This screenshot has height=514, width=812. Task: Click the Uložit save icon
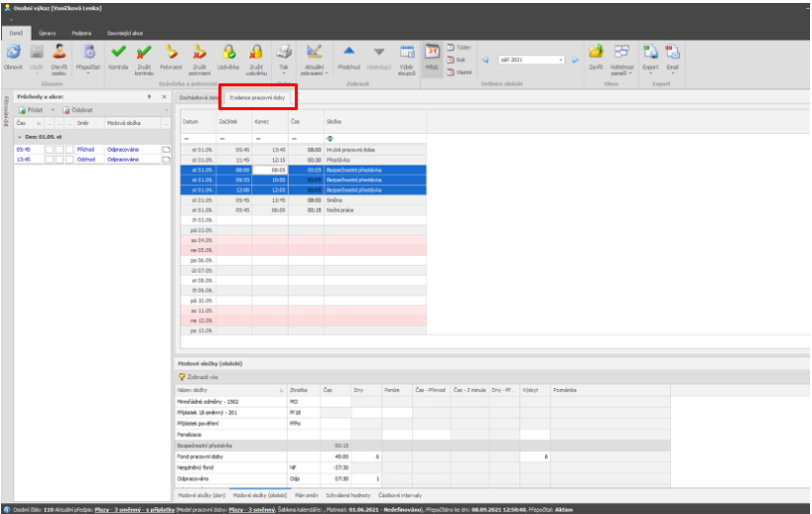37,52
